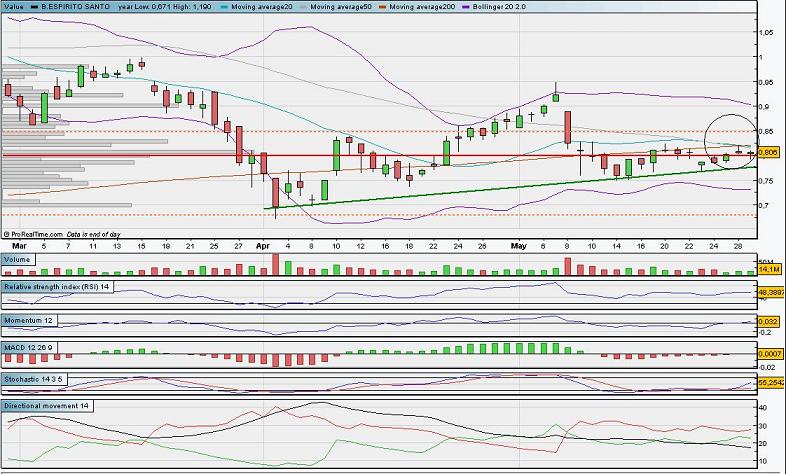Screen dimensions: 786x474
Task: Click the Value panel label
Action: point(13,7)
